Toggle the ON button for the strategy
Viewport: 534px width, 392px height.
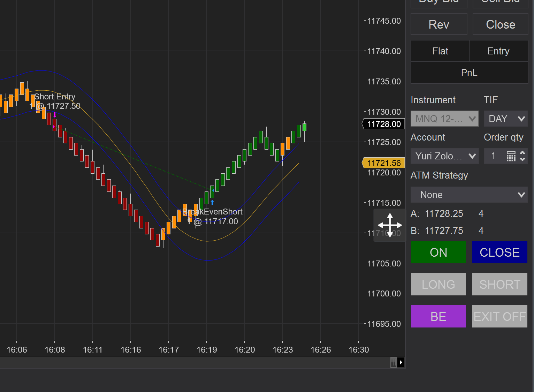tap(438, 252)
